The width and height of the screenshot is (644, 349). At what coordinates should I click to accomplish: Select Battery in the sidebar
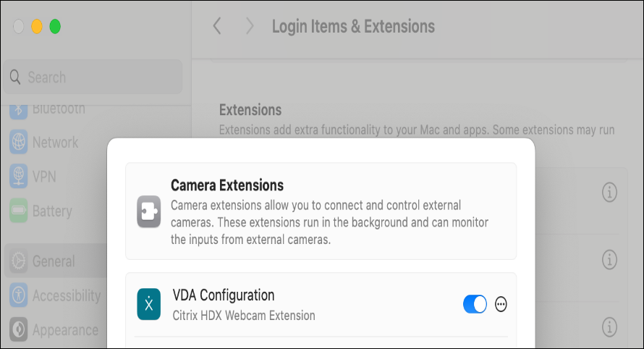pyautogui.click(x=51, y=211)
